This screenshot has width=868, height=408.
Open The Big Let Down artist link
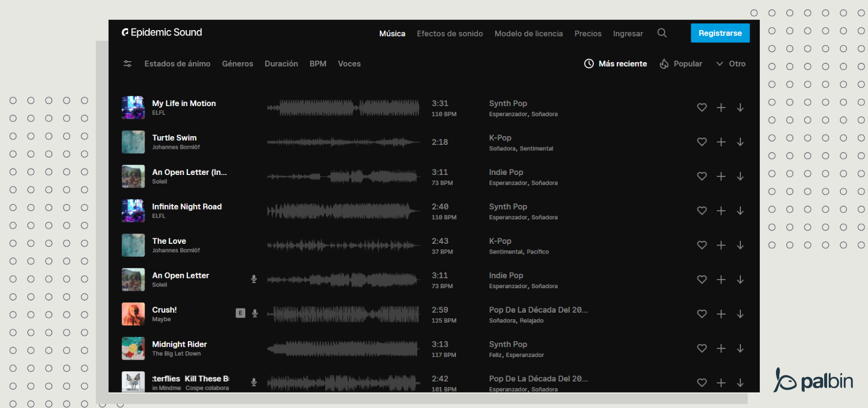(176, 354)
